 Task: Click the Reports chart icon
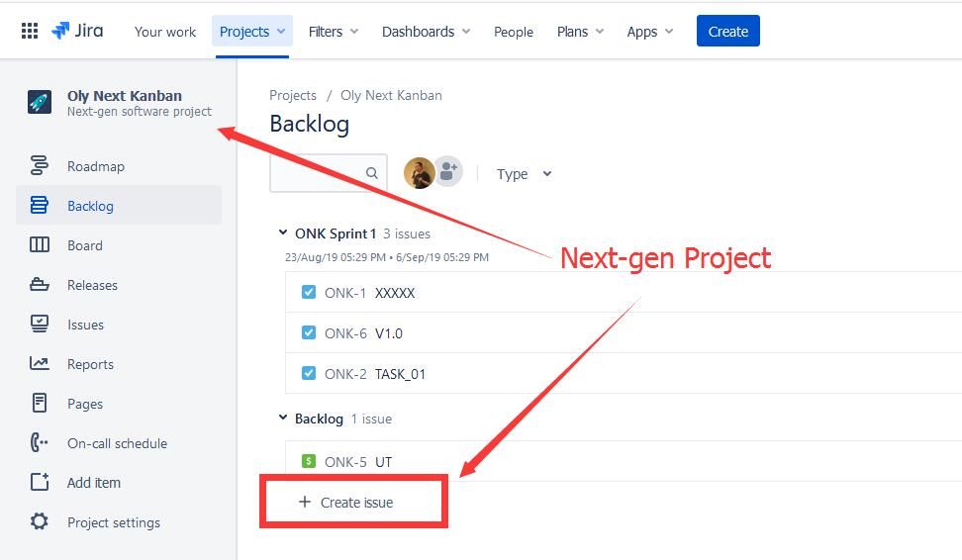click(40, 364)
